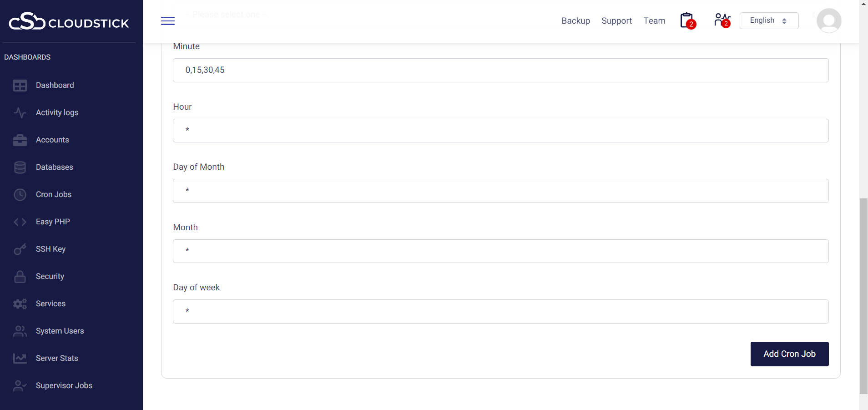
Task: Go to Team in top navigation
Action: (x=654, y=21)
